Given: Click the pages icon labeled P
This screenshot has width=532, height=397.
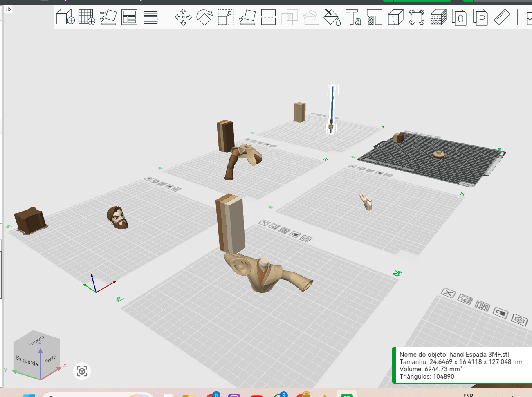Looking at the screenshot, I should (x=480, y=17).
